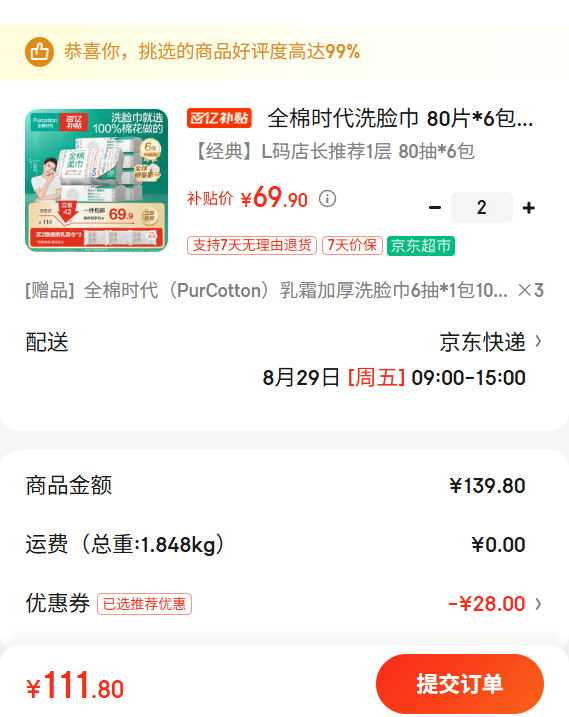Open the price info icon beside ¥69.90
Viewport: 569px width, 717px height.
click(x=327, y=198)
